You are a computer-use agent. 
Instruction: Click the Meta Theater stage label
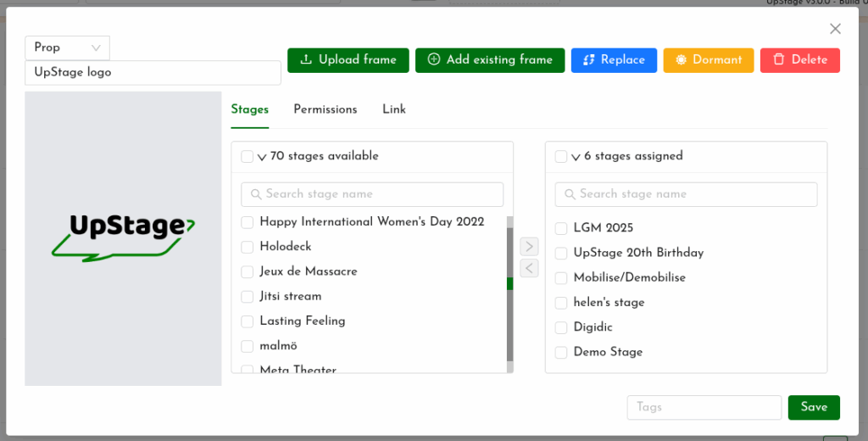(x=298, y=370)
